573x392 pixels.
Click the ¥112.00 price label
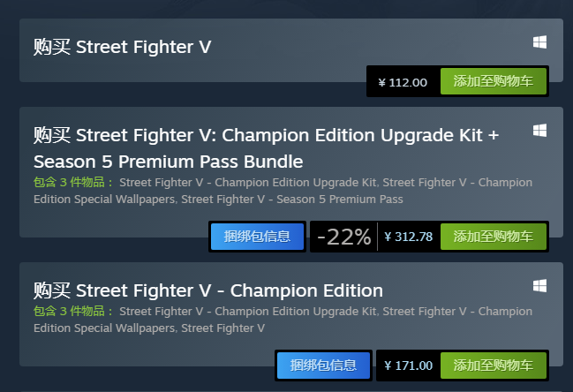click(403, 82)
